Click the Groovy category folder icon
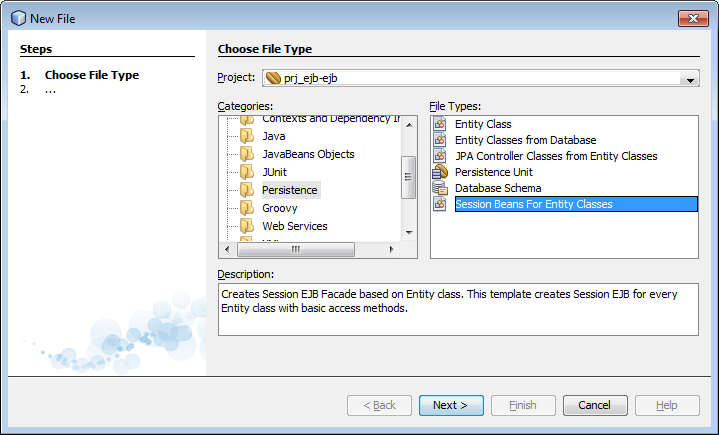The width and height of the screenshot is (719, 435). click(246, 208)
